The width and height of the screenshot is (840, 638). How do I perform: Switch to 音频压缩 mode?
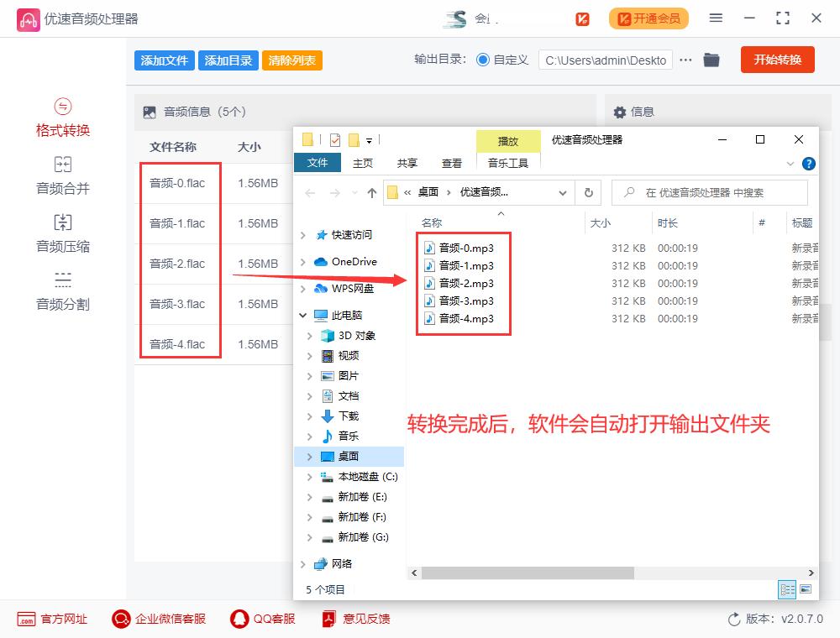point(62,233)
